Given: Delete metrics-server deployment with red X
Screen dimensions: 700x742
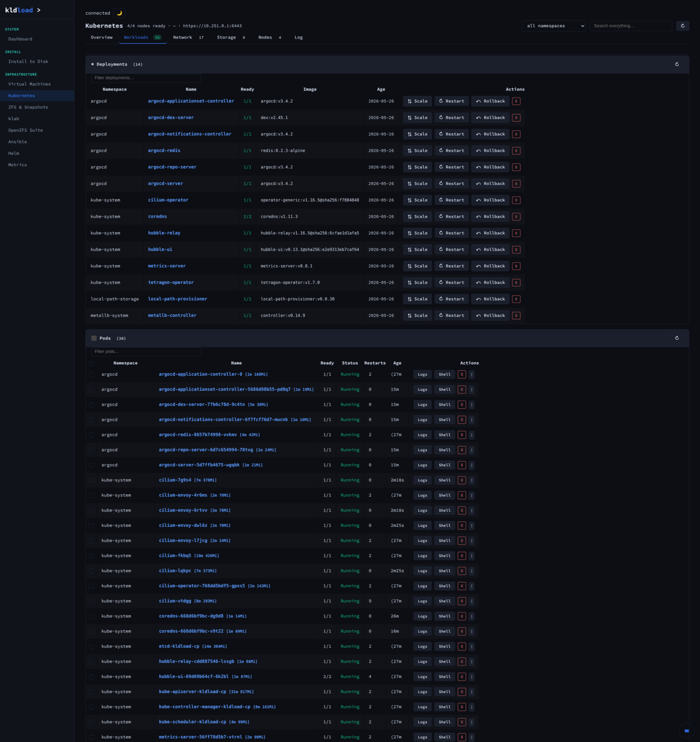Looking at the screenshot, I should point(516,266).
